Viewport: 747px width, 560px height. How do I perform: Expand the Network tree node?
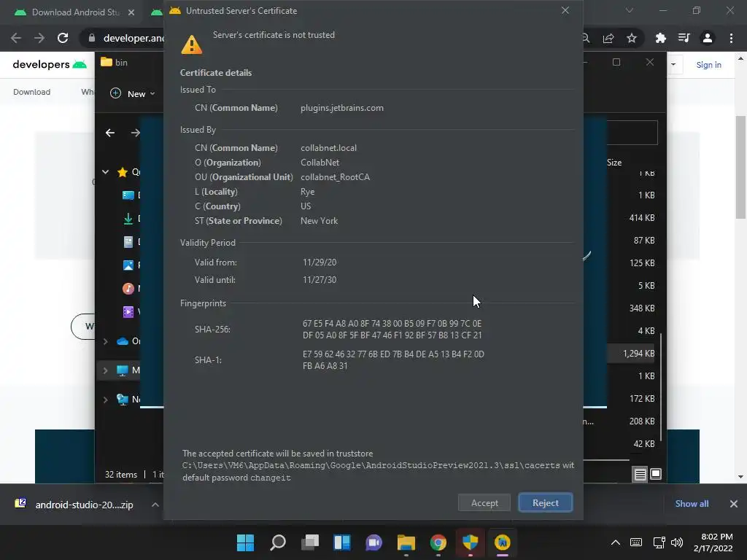[x=105, y=400]
